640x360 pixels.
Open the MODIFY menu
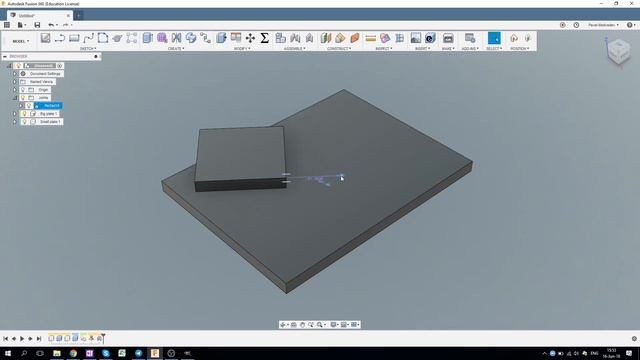(x=242, y=49)
